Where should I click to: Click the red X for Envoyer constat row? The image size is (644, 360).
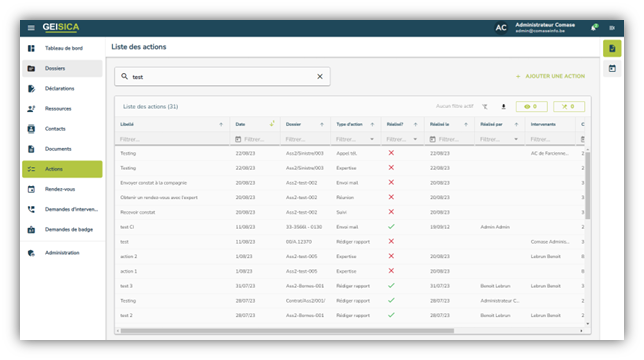pyautogui.click(x=391, y=182)
